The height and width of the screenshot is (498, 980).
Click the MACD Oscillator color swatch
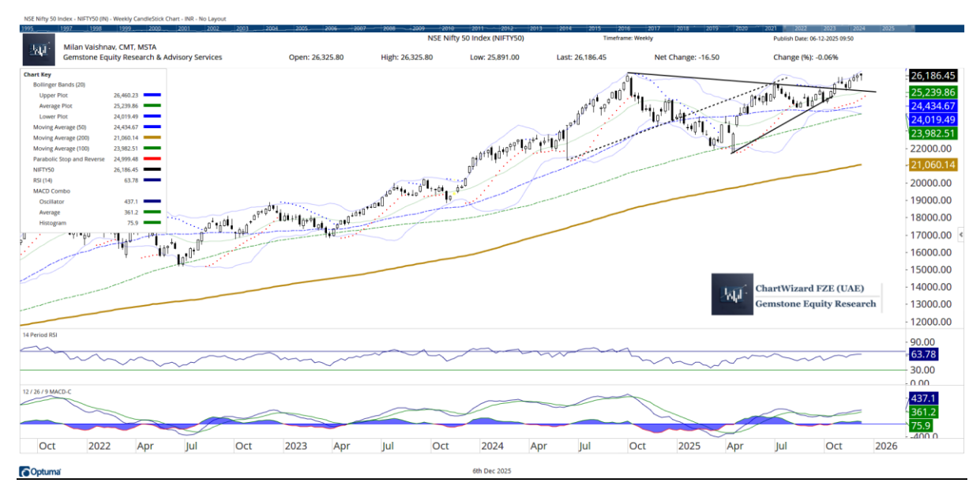click(x=154, y=202)
